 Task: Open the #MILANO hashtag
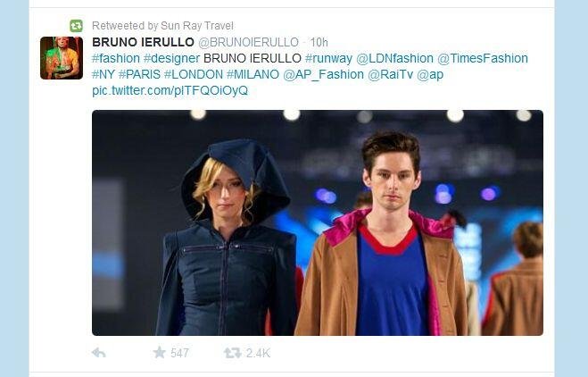pyautogui.click(x=253, y=74)
